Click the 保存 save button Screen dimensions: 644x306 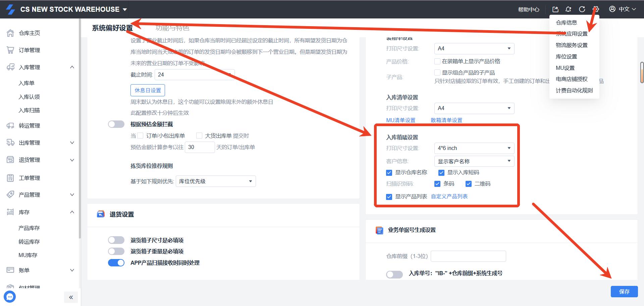(624, 292)
